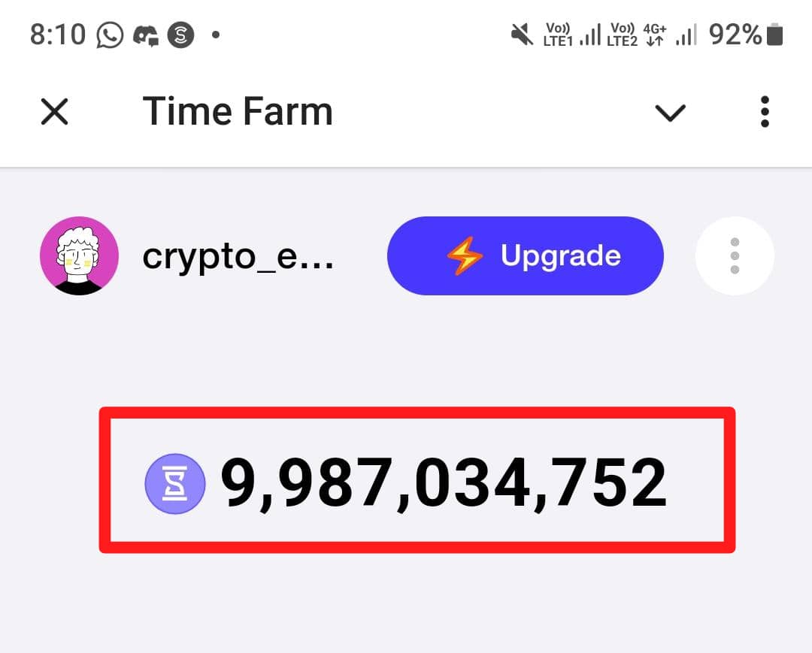Tap the 9,987,034,752 balance amount
This screenshot has width=812, height=653.
pos(444,482)
